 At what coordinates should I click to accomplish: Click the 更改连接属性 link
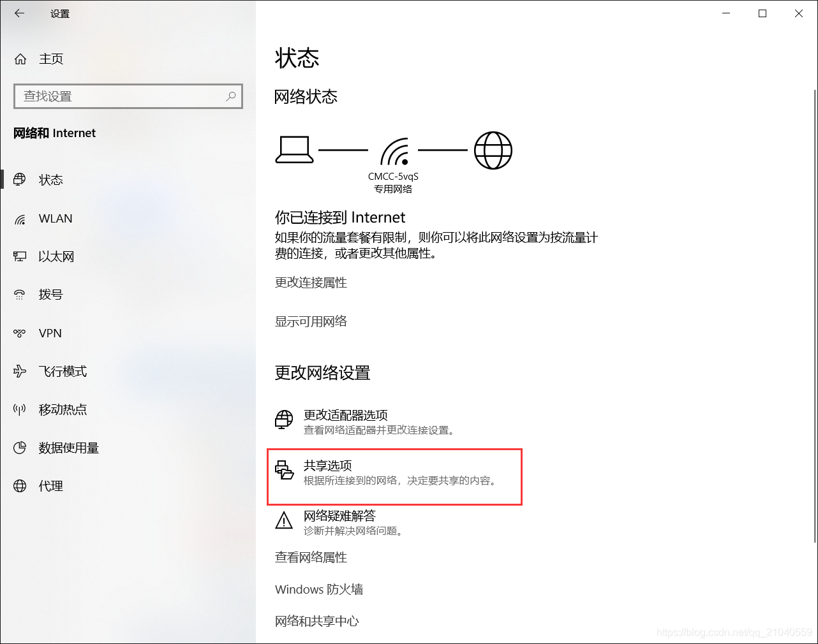point(311,282)
